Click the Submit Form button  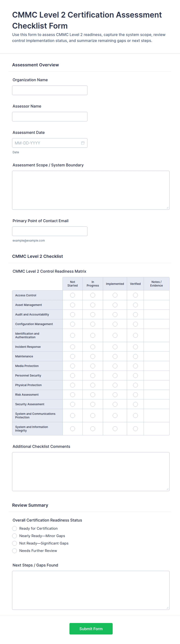tap(91, 629)
